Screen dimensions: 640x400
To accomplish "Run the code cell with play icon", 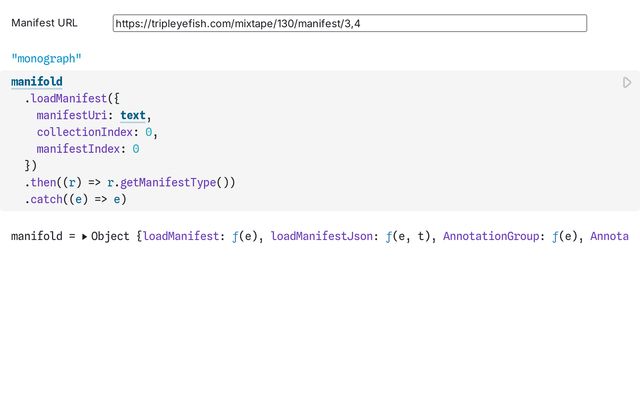I will [x=627, y=83].
